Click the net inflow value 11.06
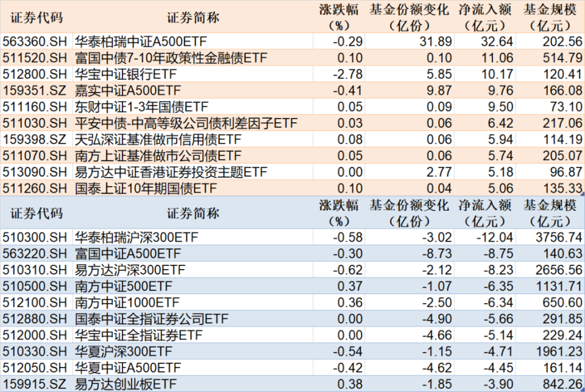Screen dimensions: 585x392 pos(497,58)
